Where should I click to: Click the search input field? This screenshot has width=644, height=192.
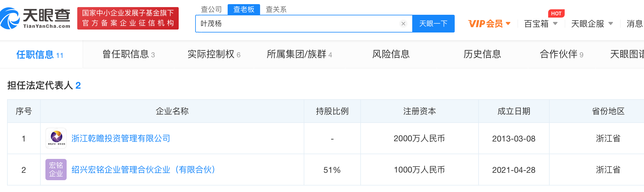298,24
